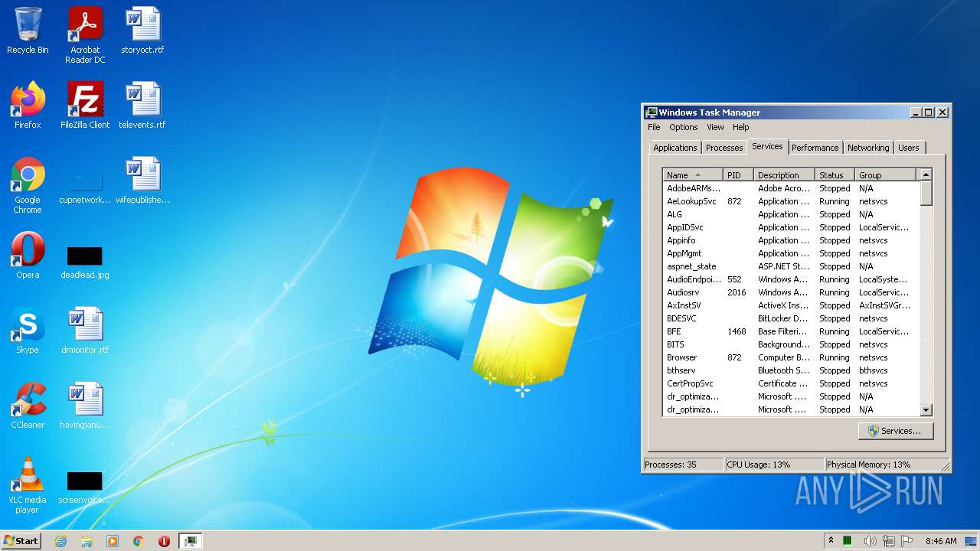Viewport: 980px width, 551px height.
Task: Select the BITS service row
Action: pos(791,344)
